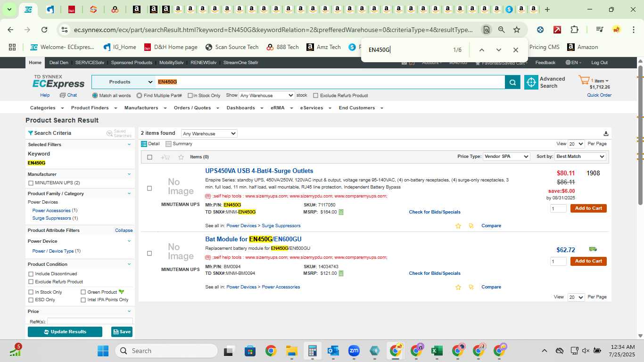Edit quantity field for UPS450VA

click(558, 208)
